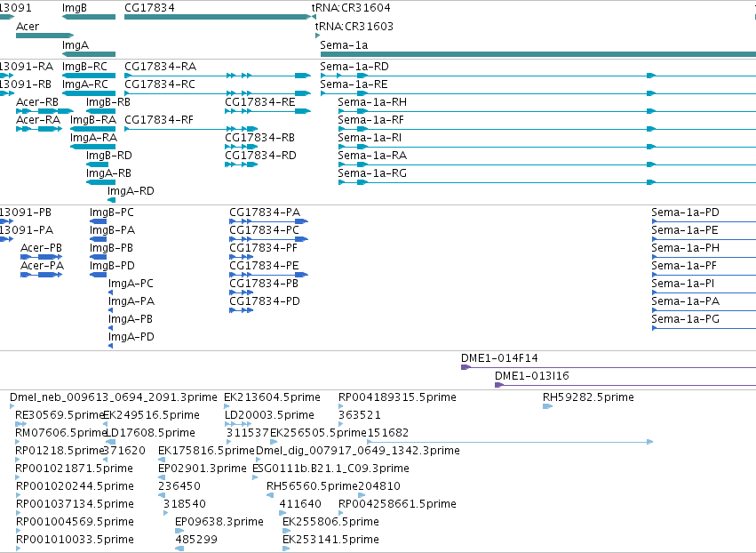The height and width of the screenshot is (553, 756).
Task: Select the ImgB-PC protein label
Action: tap(111, 212)
